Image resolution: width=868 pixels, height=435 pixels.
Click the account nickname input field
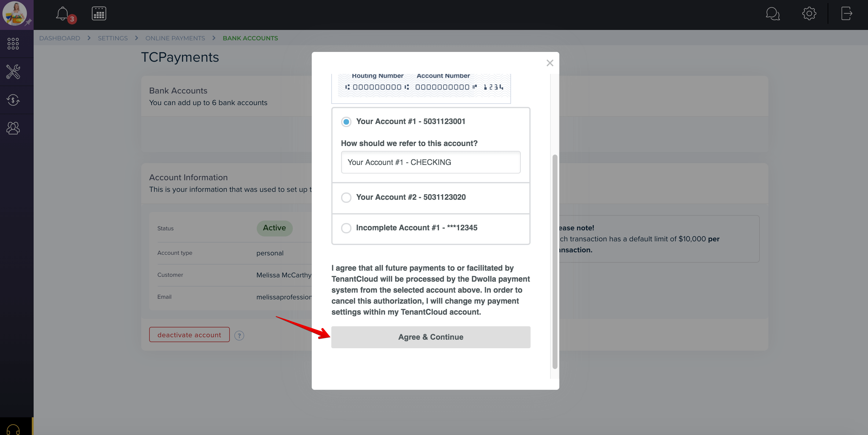[x=430, y=162]
